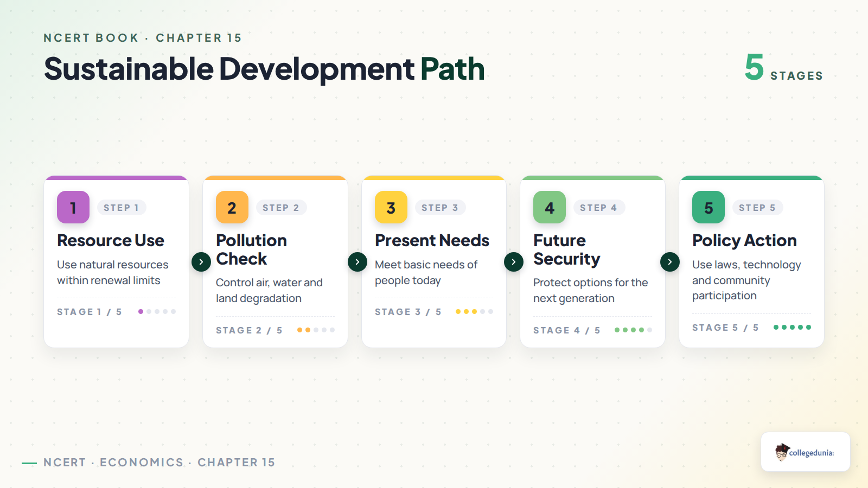
Task: Click the collegedunia logo
Action: pyautogui.click(x=806, y=452)
